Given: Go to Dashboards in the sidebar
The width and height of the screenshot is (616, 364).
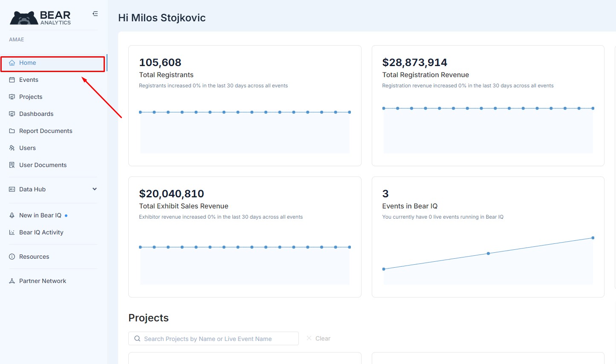Looking at the screenshot, I should 36,114.
